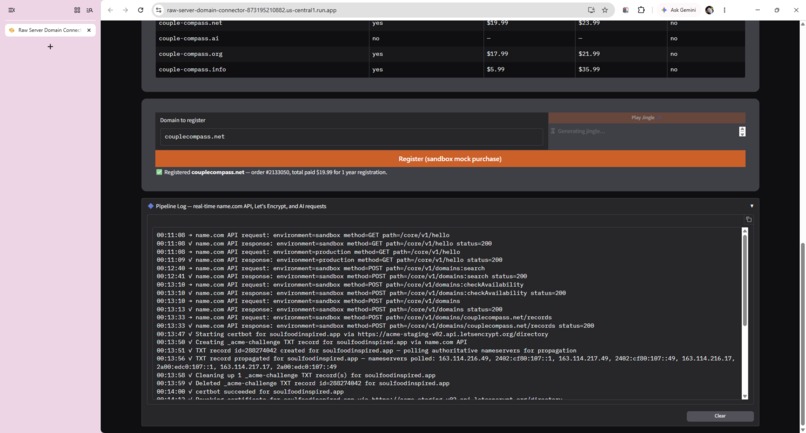Click the couple-compass.net table cell
The height and width of the screenshot is (433, 806).
coord(262,23)
